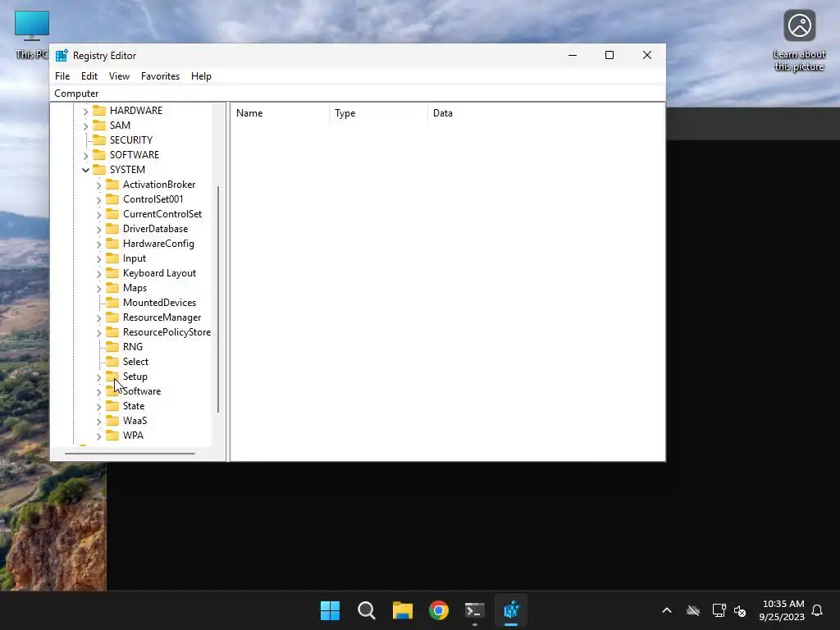Screen dimensions: 840x630
Task: Open the File menu
Action: (x=62, y=76)
